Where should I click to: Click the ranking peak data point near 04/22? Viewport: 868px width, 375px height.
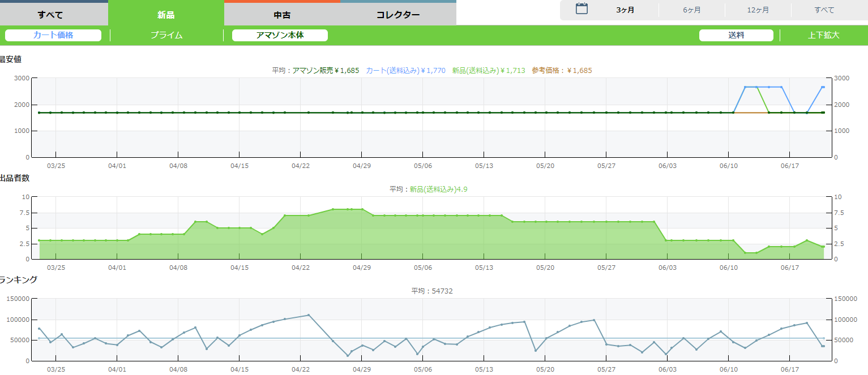pos(309,315)
